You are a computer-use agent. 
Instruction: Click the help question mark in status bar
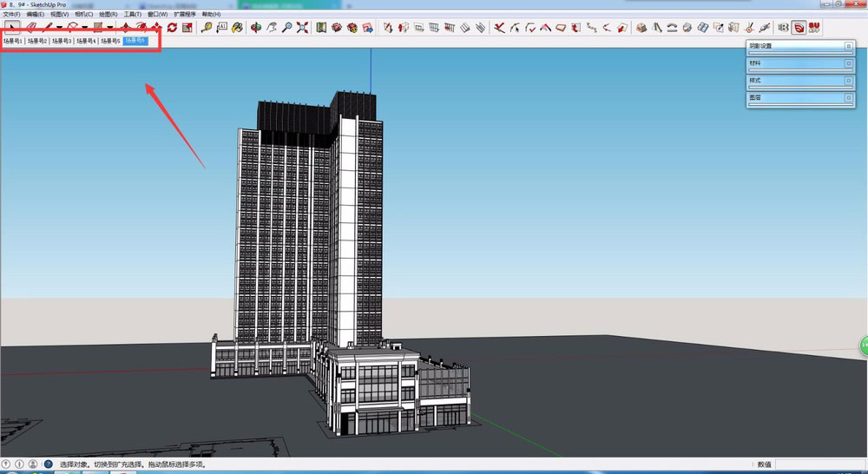click(48, 464)
